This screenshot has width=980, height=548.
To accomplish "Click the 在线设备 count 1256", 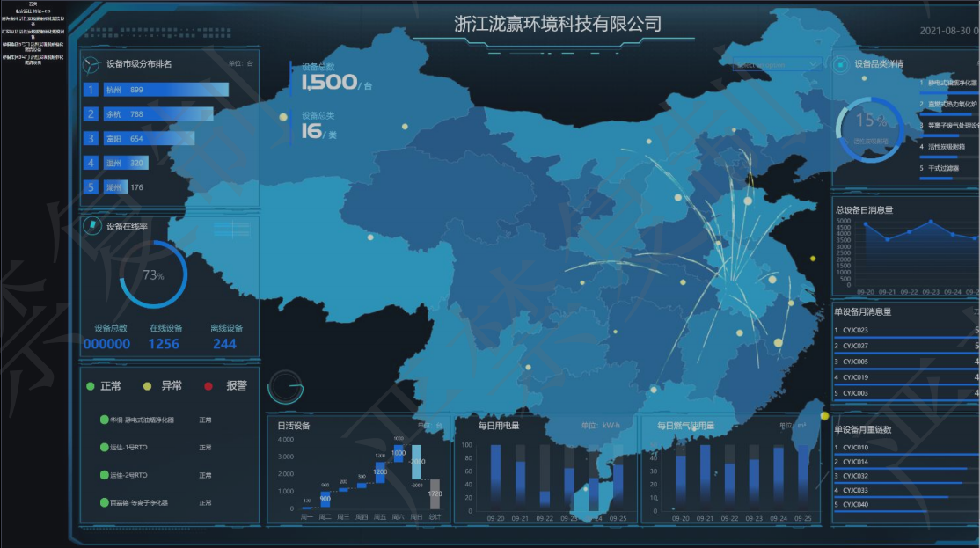I will [164, 344].
